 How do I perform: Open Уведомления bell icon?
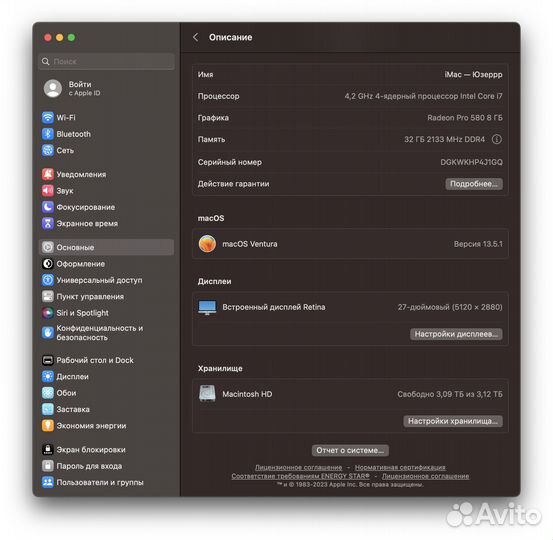pyautogui.click(x=48, y=174)
